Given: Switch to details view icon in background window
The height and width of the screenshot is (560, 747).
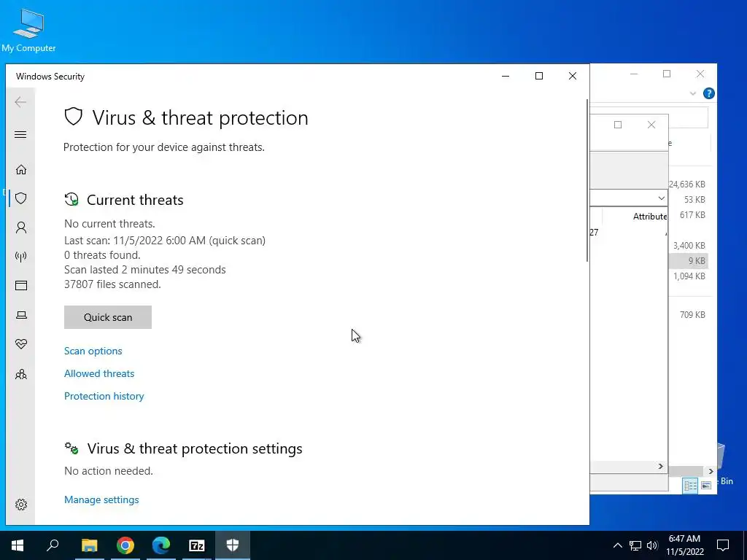Looking at the screenshot, I should click(690, 485).
